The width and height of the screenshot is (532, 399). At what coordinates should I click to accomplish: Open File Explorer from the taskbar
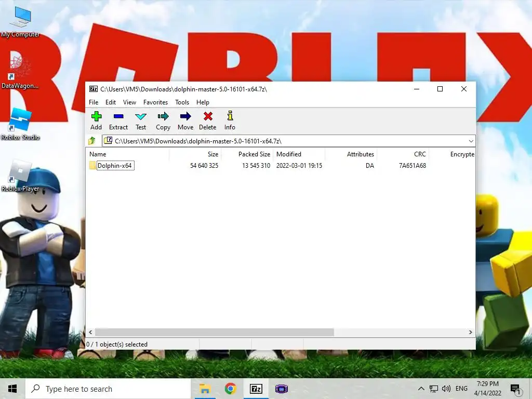point(205,389)
